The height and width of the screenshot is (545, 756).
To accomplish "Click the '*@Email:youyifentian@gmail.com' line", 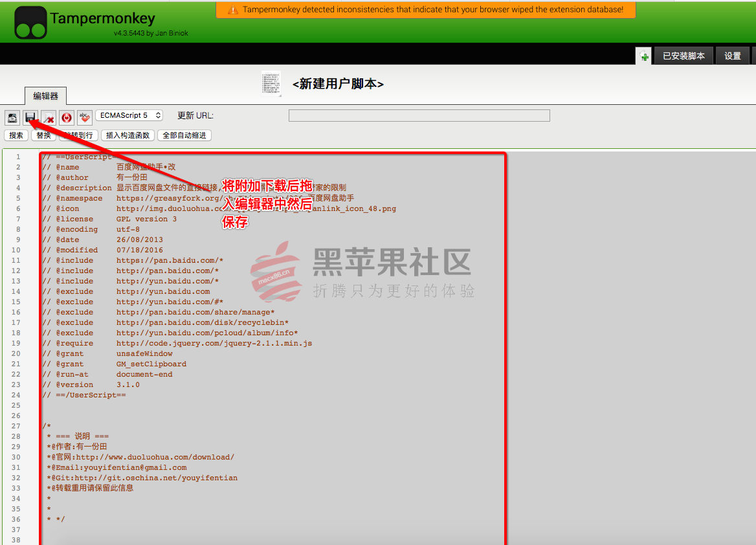I will coord(117,468).
